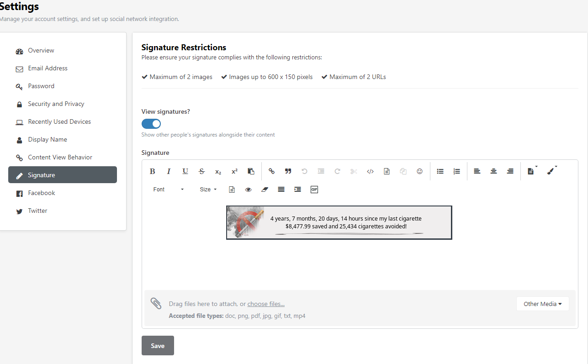Insert a link using the chain icon
The height and width of the screenshot is (364, 588).
[x=272, y=171]
